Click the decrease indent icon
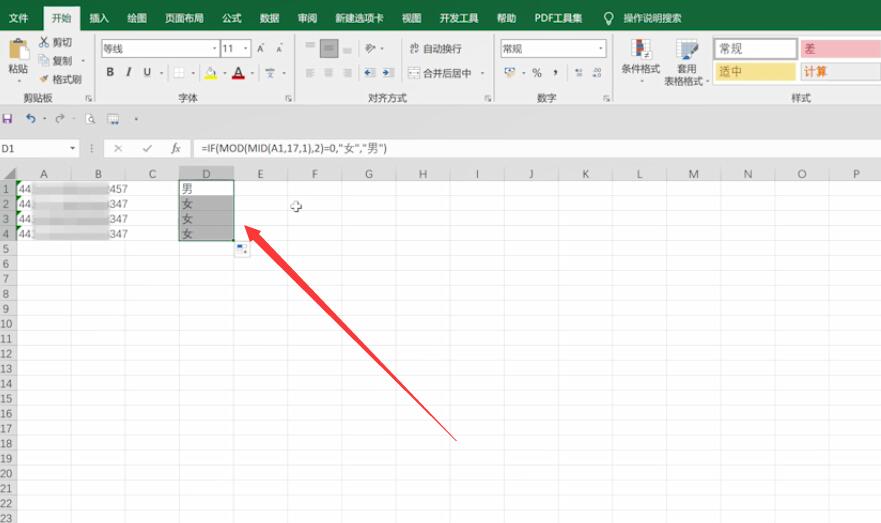The height and width of the screenshot is (523, 881). (x=369, y=72)
